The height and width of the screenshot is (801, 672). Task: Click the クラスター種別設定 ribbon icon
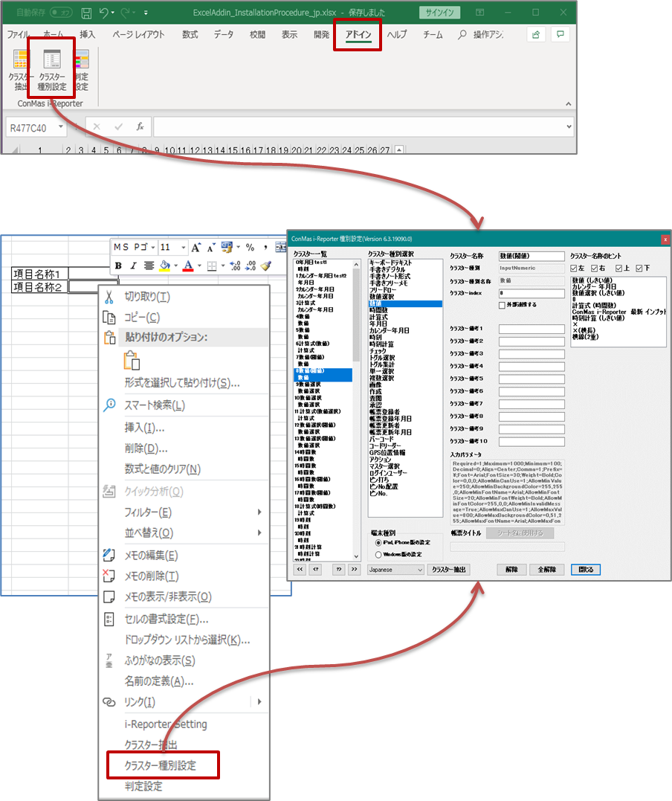(52, 71)
